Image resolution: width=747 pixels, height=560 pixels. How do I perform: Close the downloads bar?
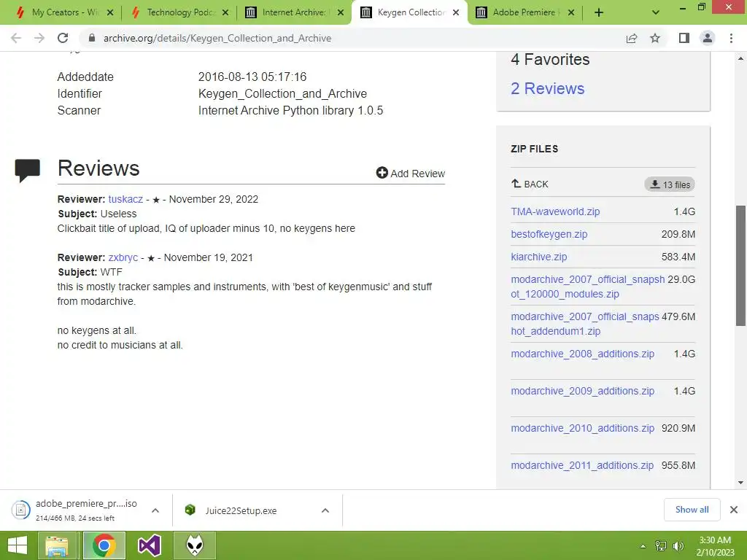click(x=734, y=510)
